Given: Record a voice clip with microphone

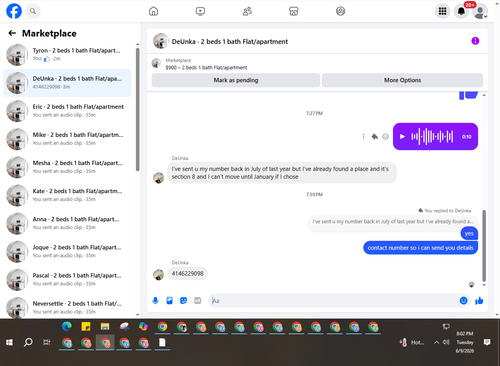Looking at the screenshot, I should 155,301.
